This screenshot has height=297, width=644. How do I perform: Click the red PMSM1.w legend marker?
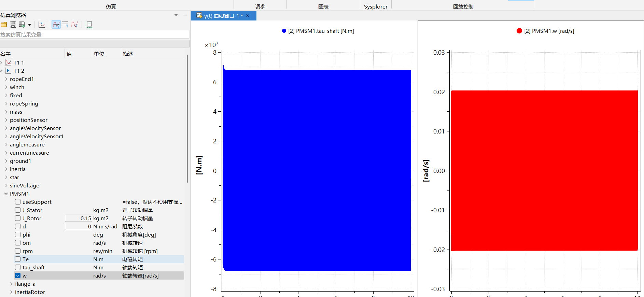tap(519, 31)
